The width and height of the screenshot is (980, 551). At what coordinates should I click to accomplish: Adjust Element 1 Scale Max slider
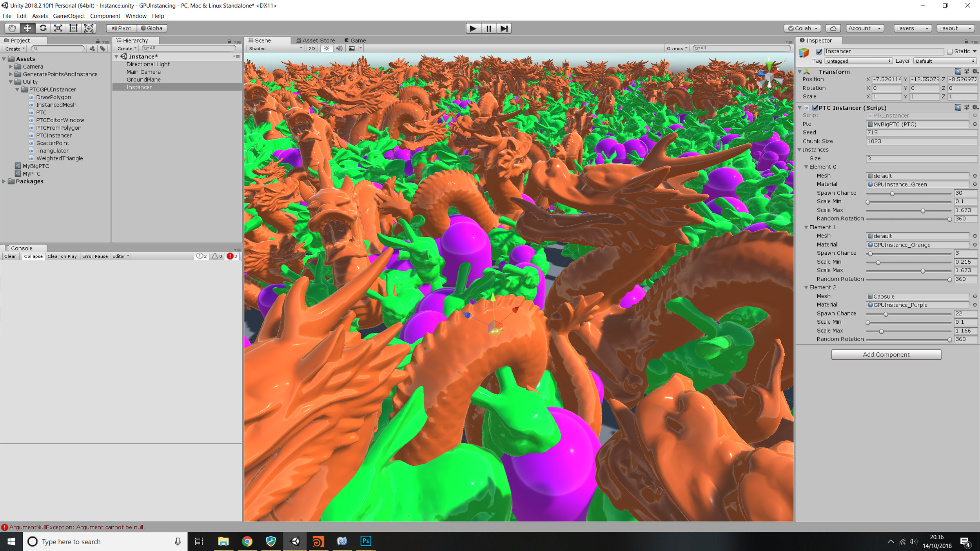(908, 271)
